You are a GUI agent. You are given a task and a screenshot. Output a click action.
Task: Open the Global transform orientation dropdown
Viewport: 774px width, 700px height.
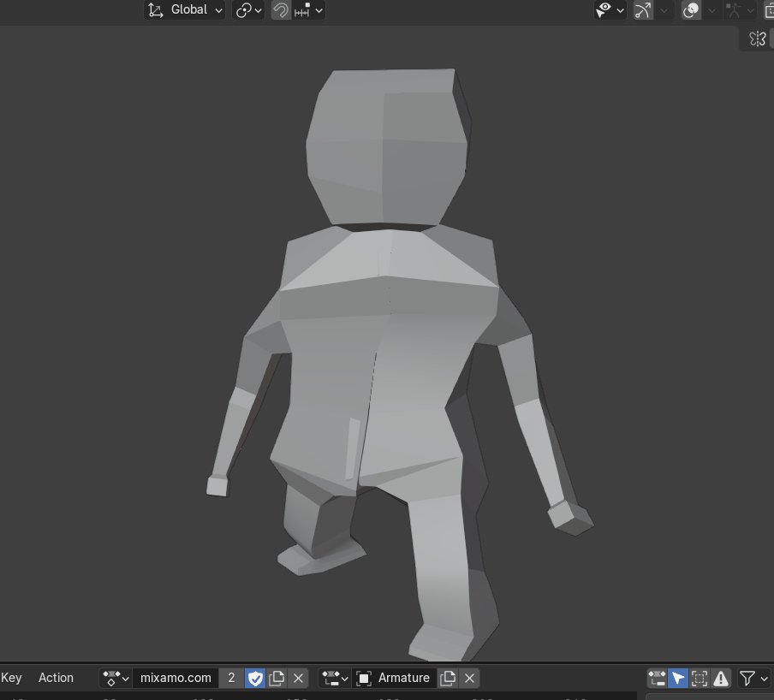(185, 10)
